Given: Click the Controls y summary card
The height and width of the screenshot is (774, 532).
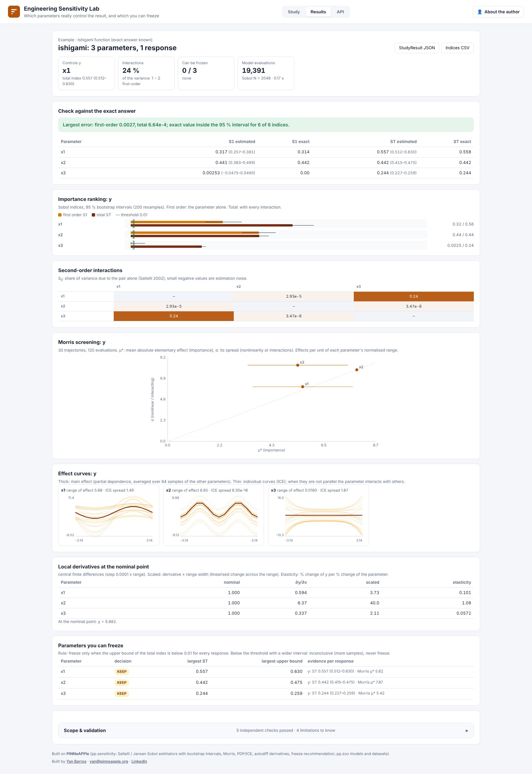Looking at the screenshot, I should point(86,74).
